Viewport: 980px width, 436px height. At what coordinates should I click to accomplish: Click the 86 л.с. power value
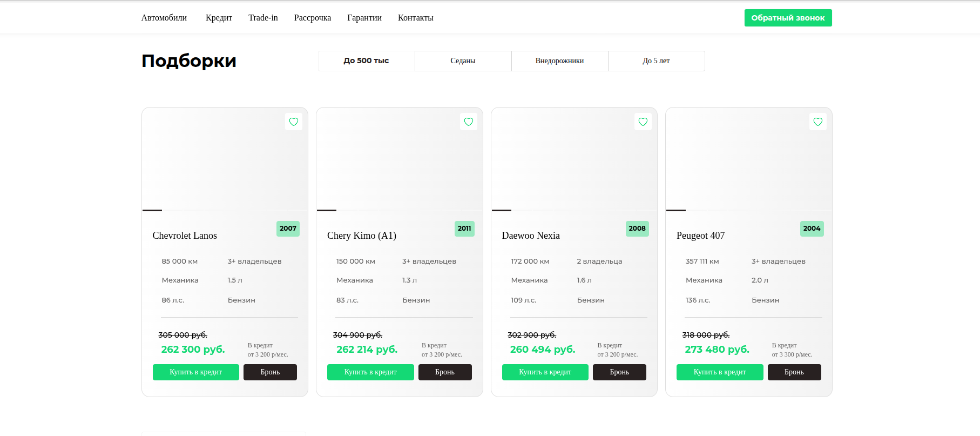[x=173, y=300]
